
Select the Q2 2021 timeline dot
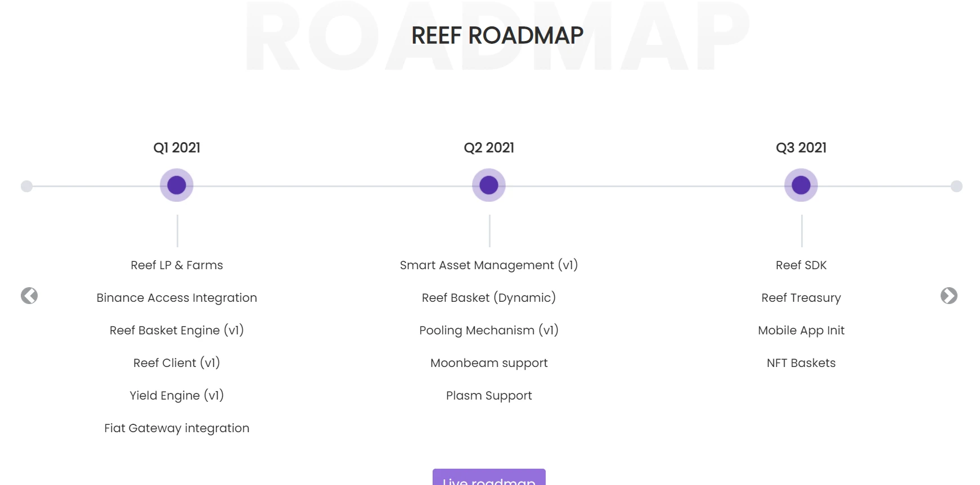point(489,185)
